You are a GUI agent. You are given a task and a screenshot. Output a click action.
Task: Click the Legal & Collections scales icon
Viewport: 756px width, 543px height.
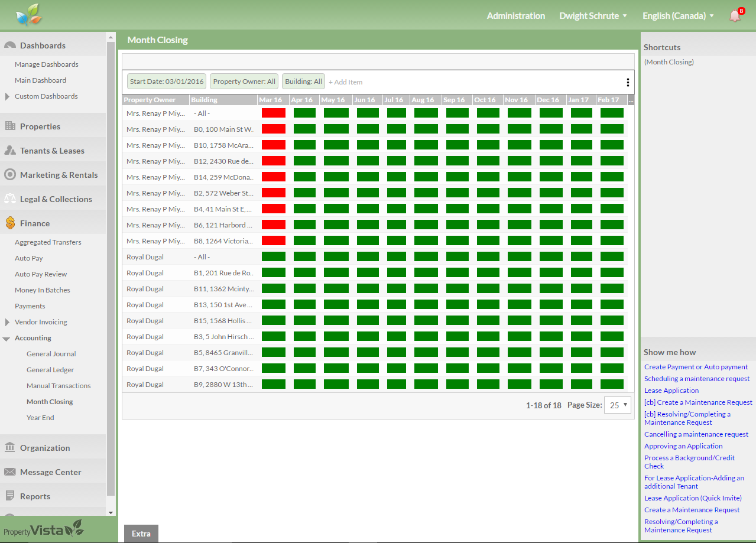[9, 199]
